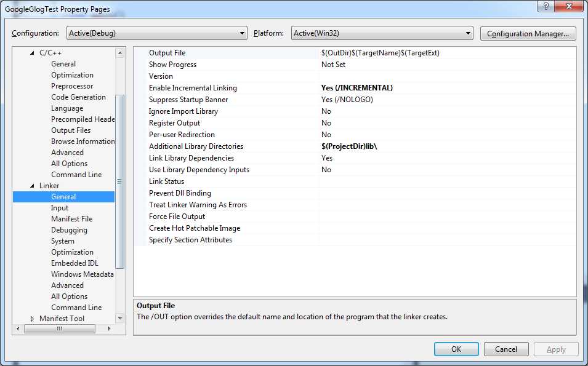Select the Language page
Screen dimensions: 588x366
[67, 108]
